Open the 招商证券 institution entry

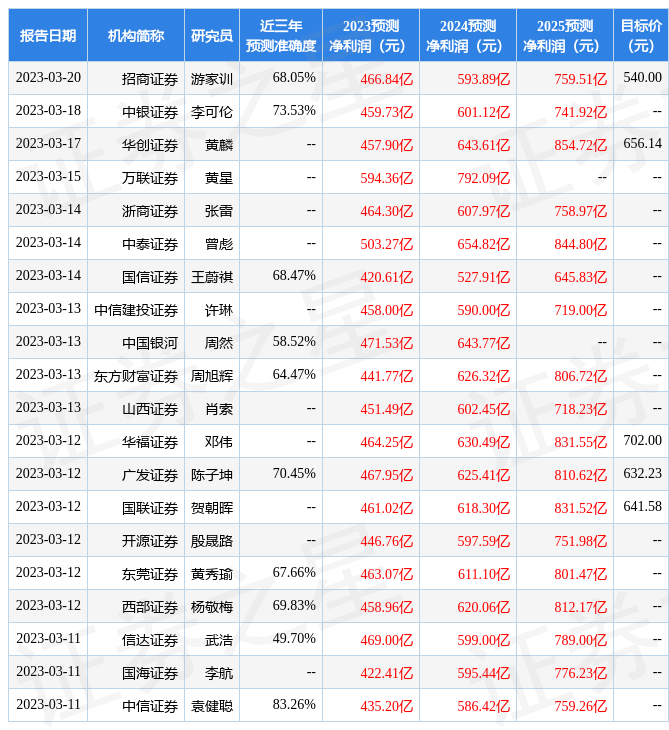click(x=150, y=78)
